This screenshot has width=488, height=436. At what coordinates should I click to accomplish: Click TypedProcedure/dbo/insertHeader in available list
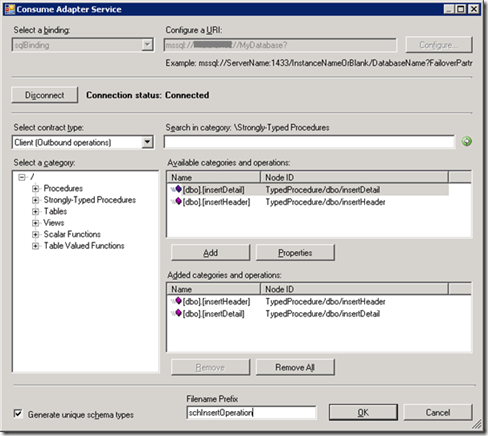325,202
